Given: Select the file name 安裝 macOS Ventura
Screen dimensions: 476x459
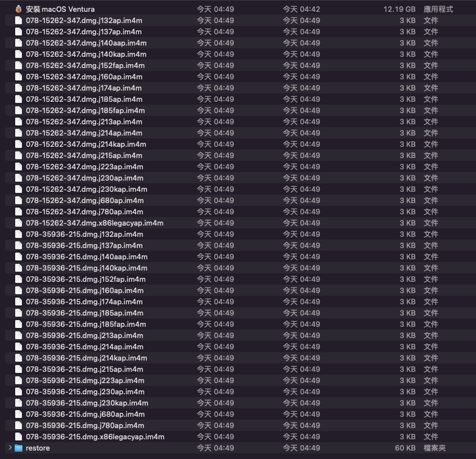Looking at the screenshot, I should point(60,9).
